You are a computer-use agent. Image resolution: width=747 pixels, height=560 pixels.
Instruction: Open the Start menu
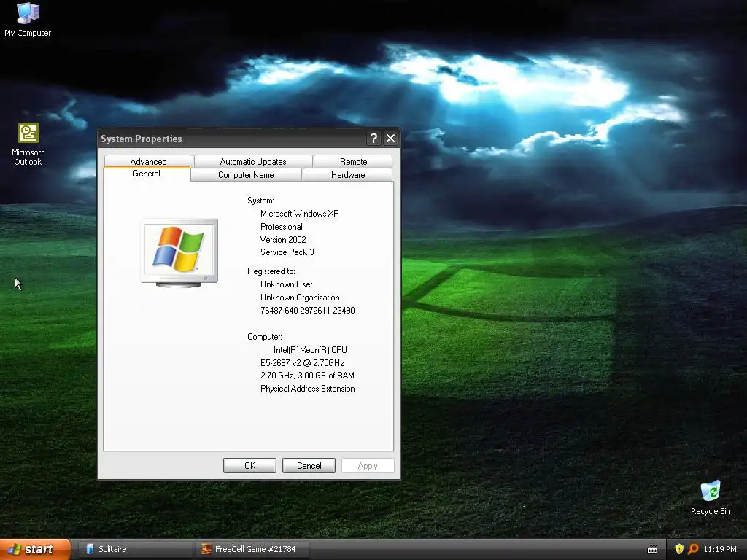(35, 549)
